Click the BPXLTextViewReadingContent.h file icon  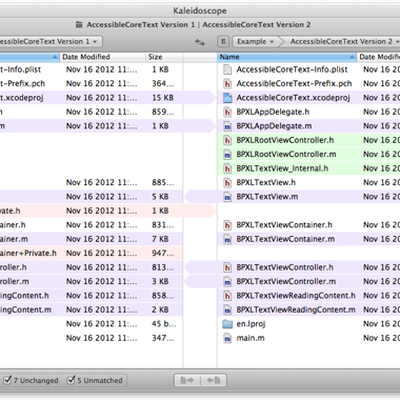click(227, 296)
